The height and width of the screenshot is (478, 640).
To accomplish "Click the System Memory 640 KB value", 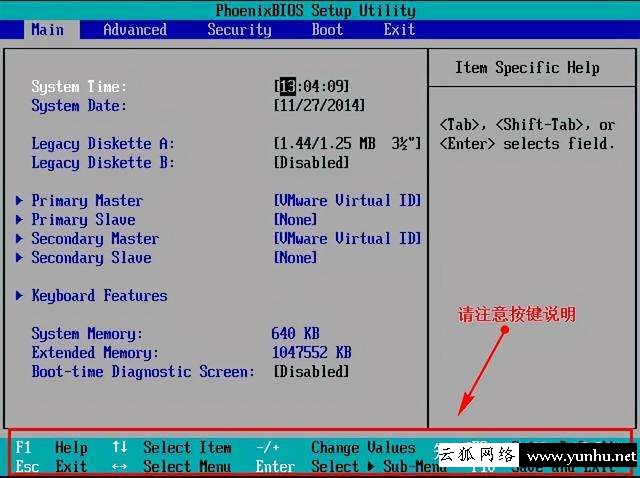I will [x=296, y=333].
